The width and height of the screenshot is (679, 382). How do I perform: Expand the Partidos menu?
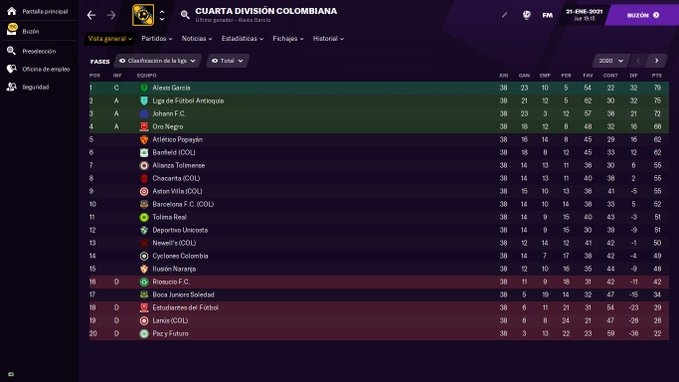pyautogui.click(x=157, y=39)
